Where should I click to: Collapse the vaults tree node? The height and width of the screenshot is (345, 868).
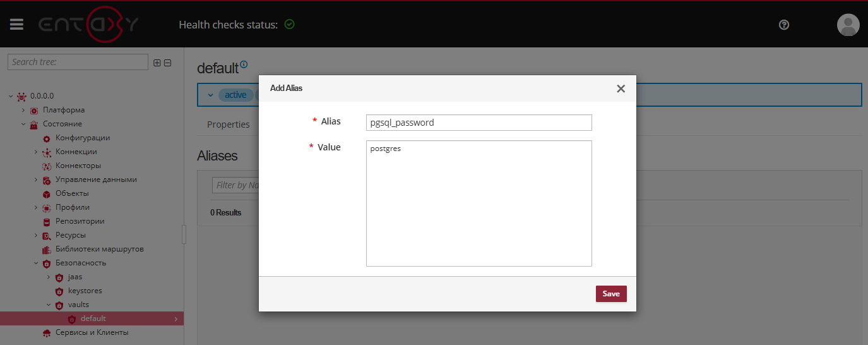coord(49,305)
